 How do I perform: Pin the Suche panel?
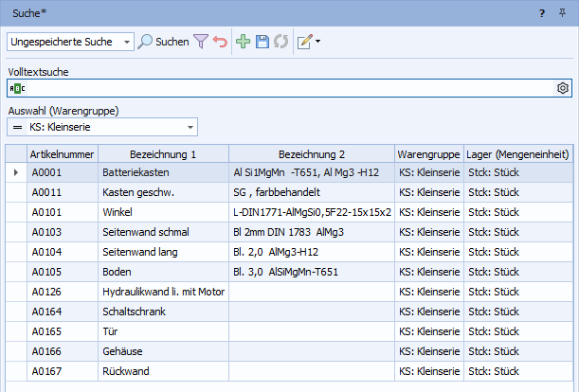[565, 11]
